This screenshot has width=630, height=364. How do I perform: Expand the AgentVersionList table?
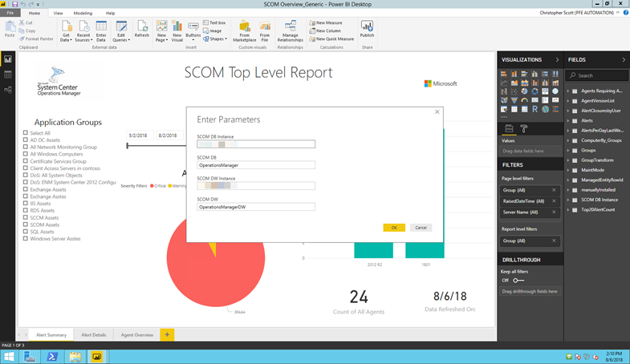tap(568, 101)
